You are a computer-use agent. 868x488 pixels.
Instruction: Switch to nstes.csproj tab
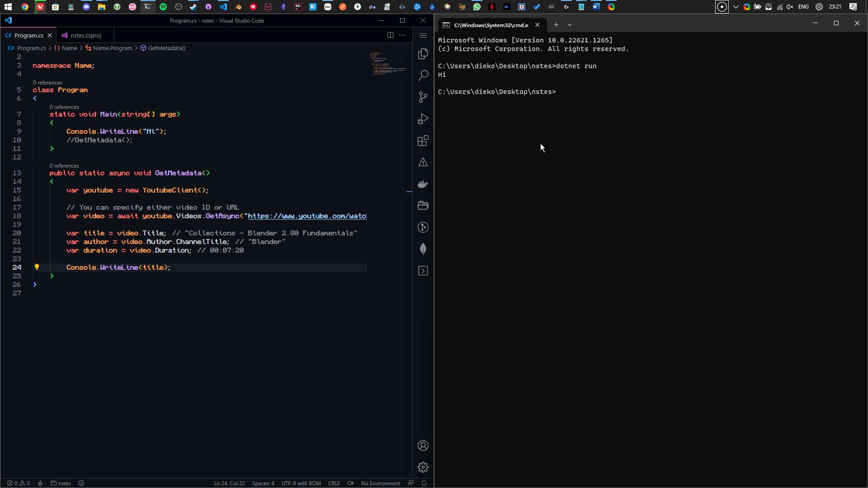85,35
